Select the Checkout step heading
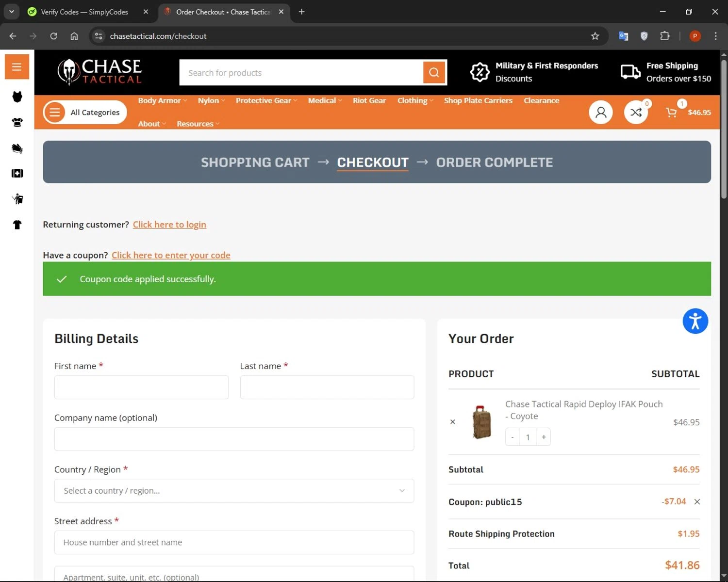This screenshot has height=582, width=728. [x=373, y=162]
